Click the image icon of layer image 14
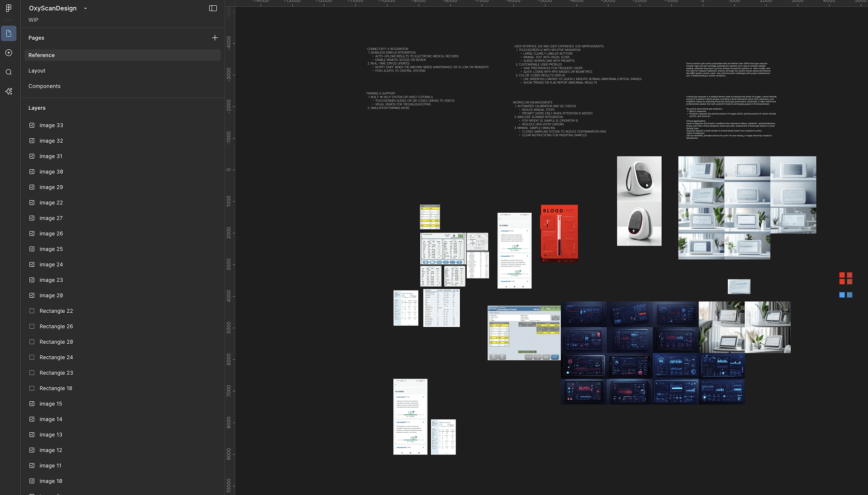This screenshot has width=868, height=495. tap(32, 419)
